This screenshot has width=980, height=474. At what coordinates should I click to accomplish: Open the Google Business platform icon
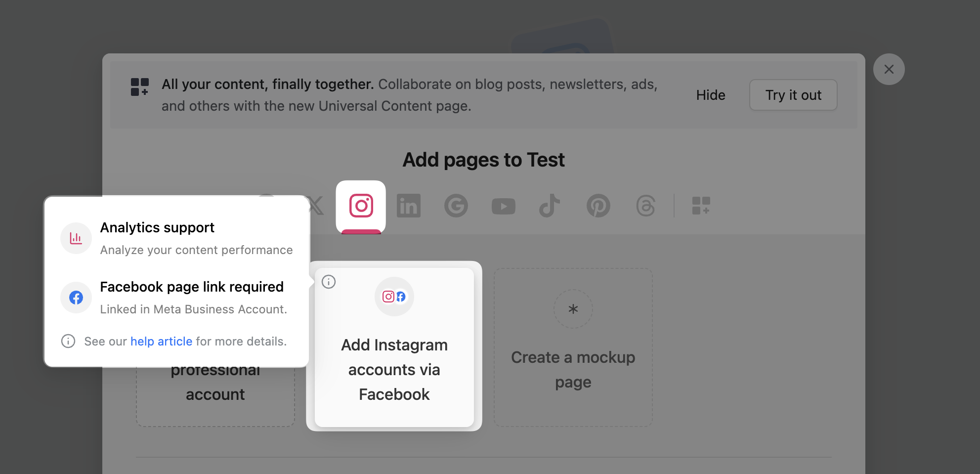456,206
